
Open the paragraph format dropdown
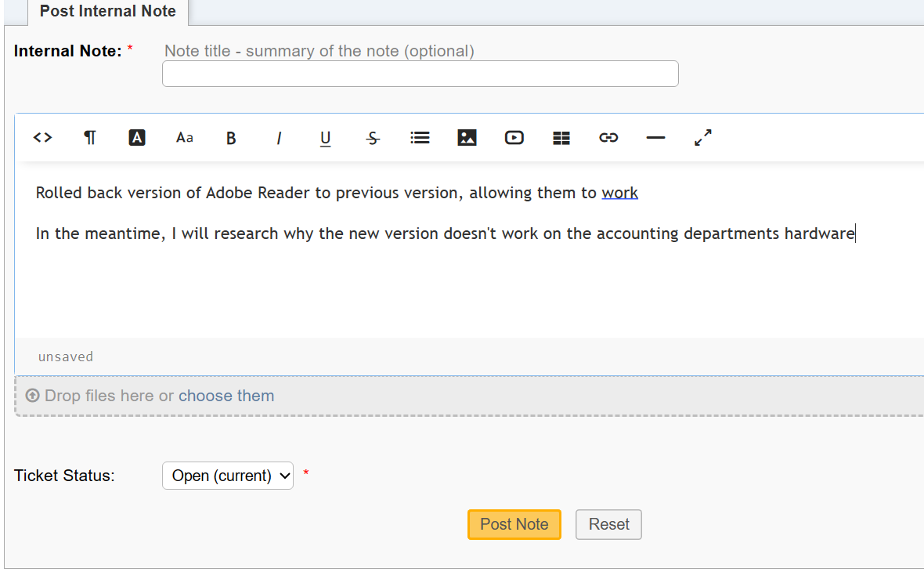click(89, 137)
